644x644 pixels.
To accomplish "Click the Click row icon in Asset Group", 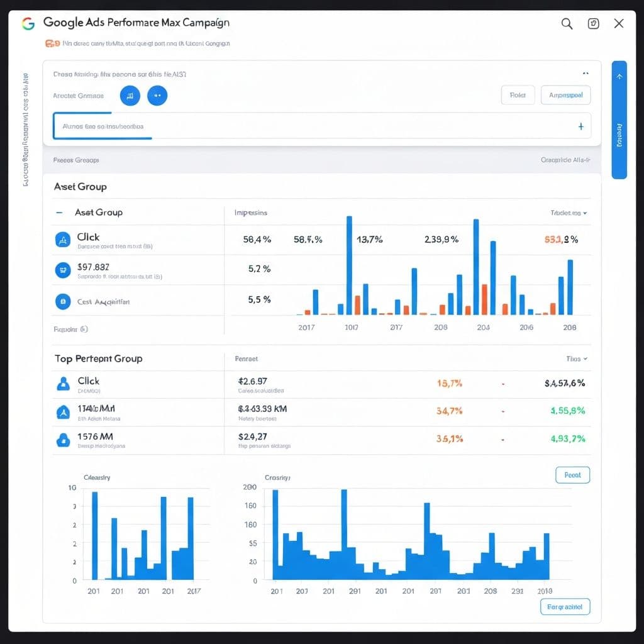I will 62,239.
